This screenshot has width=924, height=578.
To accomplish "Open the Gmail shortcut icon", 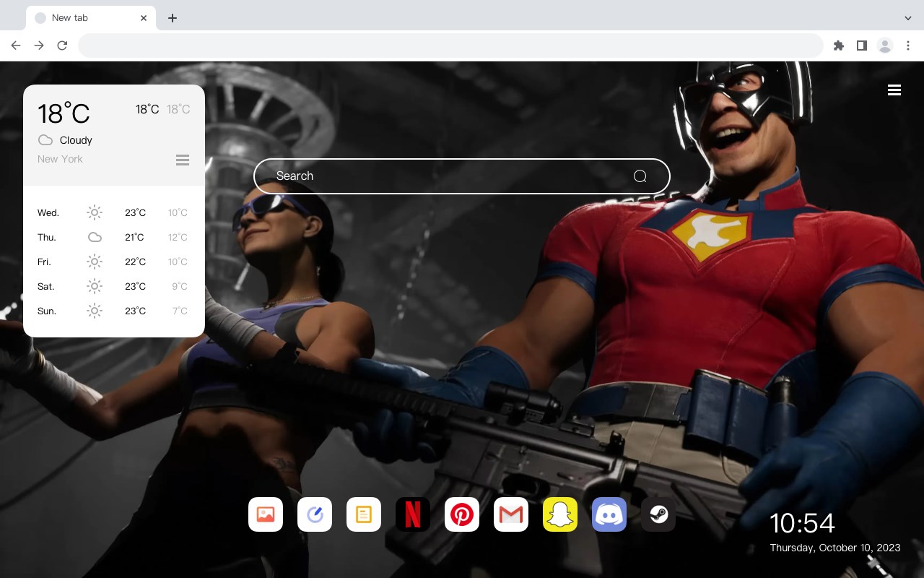I will pos(511,514).
